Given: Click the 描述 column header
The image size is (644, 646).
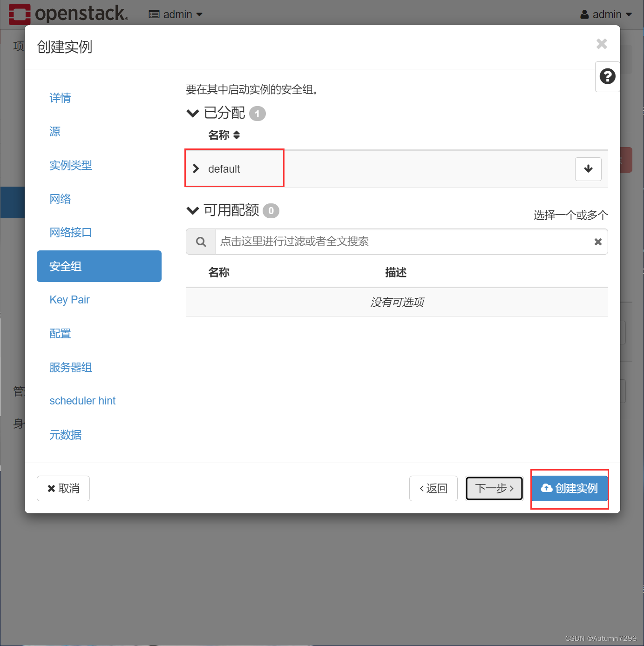Looking at the screenshot, I should (x=396, y=272).
